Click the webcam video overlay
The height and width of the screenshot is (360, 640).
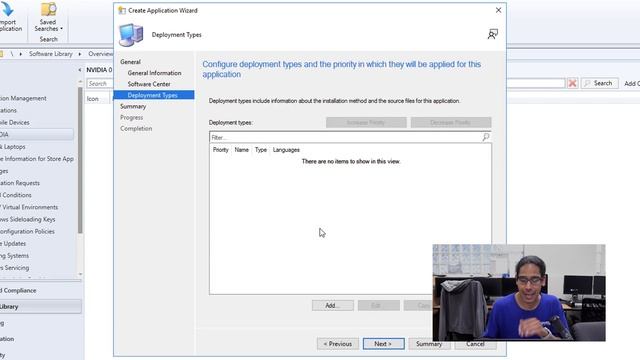click(x=519, y=293)
